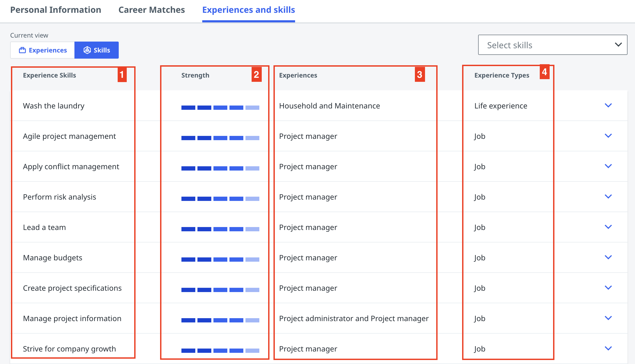Click chevron for Create project specifications row
Image resolution: width=635 pixels, height=364 pixels.
[x=608, y=288]
